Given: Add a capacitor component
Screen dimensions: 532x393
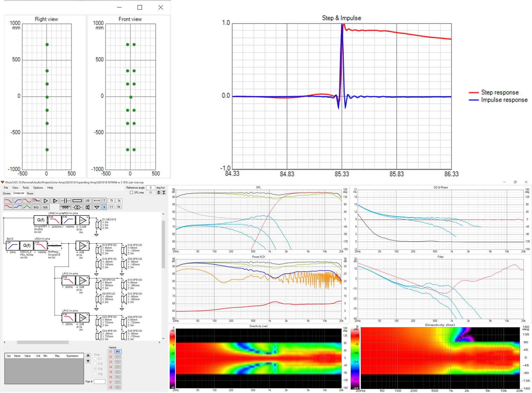Looking at the screenshot, I should pyautogui.click(x=65, y=201).
